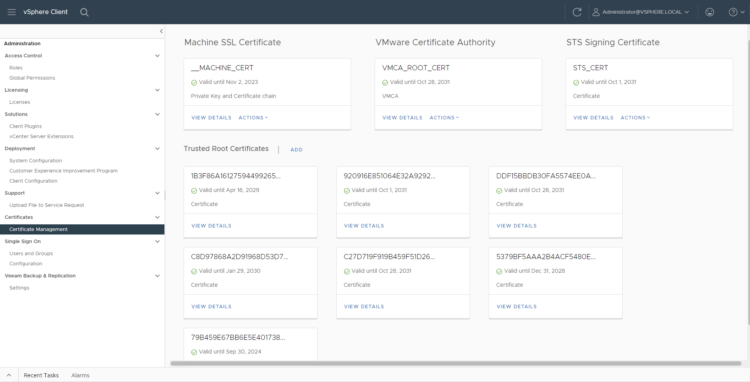Viewport: 750px width, 382px height.
Task: Open System Configuration page
Action: (x=35, y=161)
